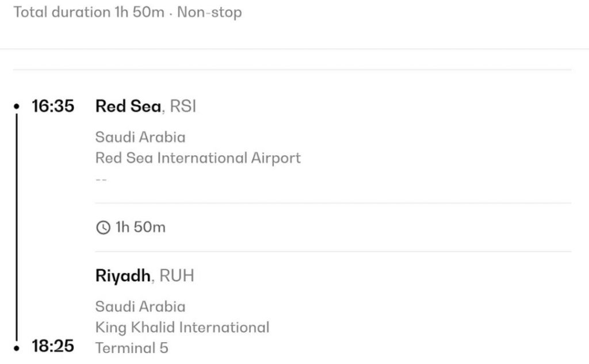
Task: Select the Red Sea city name
Action: tap(128, 106)
